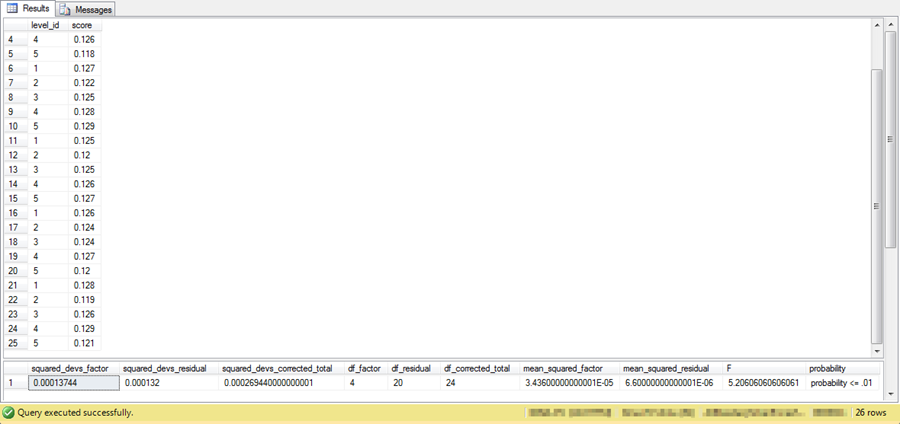Select row header 25 in upper grid
This screenshot has width=900, height=424.
[x=16, y=343]
